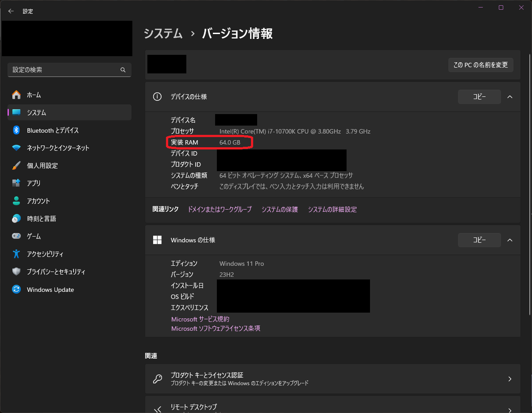Click the back arrow in title bar
Image resolution: width=532 pixels, height=413 pixels.
tap(11, 11)
